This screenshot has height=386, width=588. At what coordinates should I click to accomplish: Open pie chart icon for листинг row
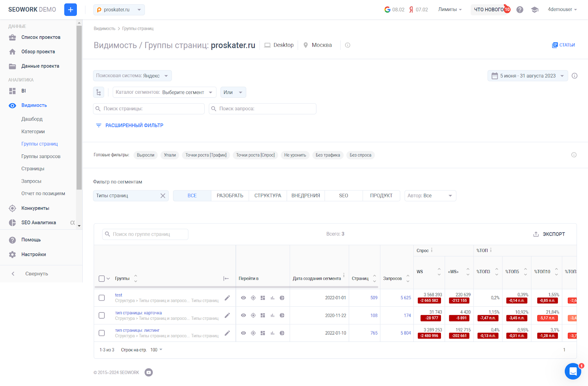coord(282,333)
